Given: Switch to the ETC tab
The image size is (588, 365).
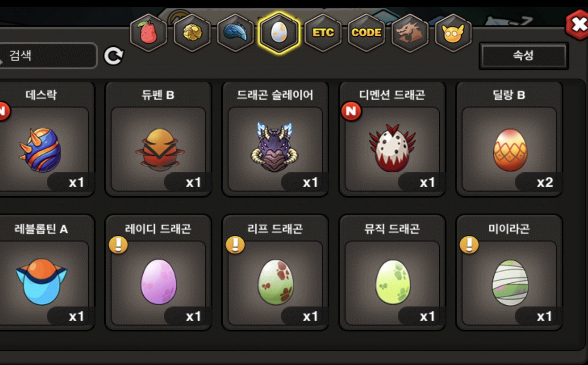Looking at the screenshot, I should coord(323,33).
